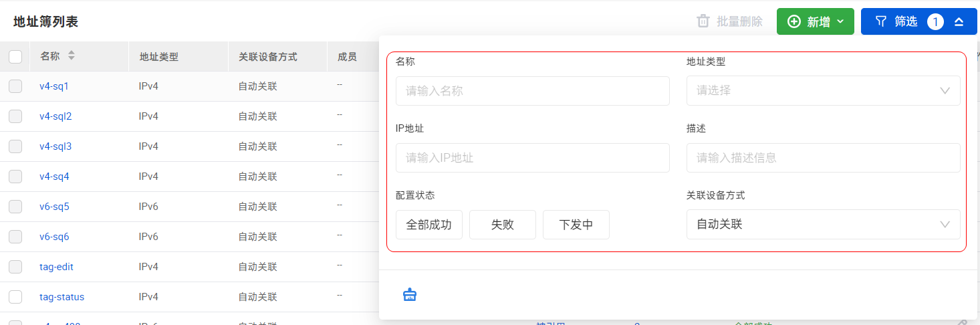
Task: Open the v4-sql2 address book link
Action: (55, 116)
